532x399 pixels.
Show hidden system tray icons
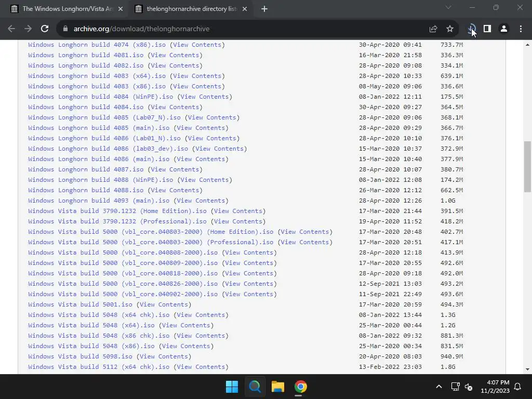click(438, 387)
